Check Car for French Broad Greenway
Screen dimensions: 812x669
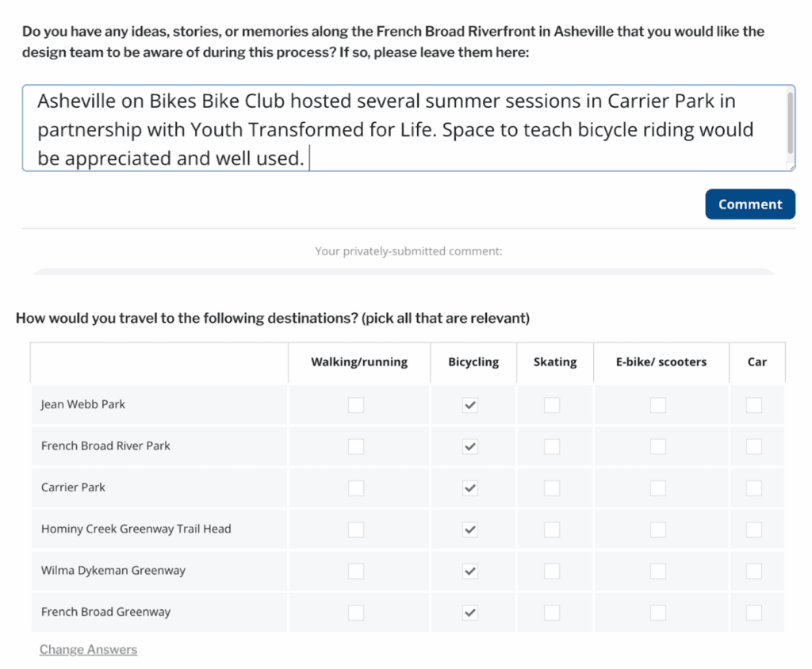click(x=753, y=613)
